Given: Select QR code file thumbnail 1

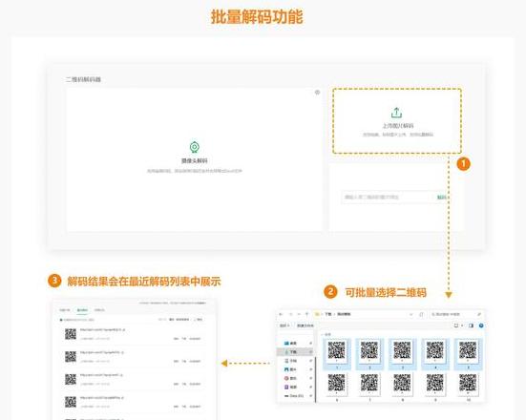Looking at the screenshot, I should coord(336,354).
